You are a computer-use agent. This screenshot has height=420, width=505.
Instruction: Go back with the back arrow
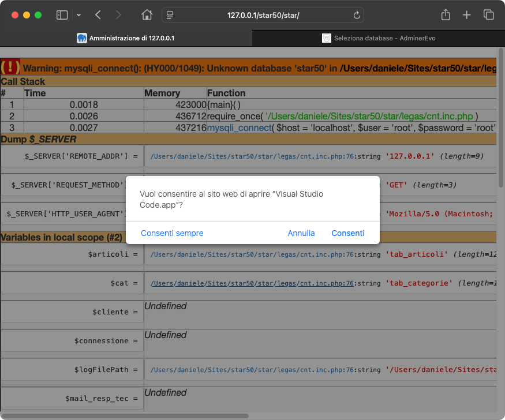(x=98, y=15)
